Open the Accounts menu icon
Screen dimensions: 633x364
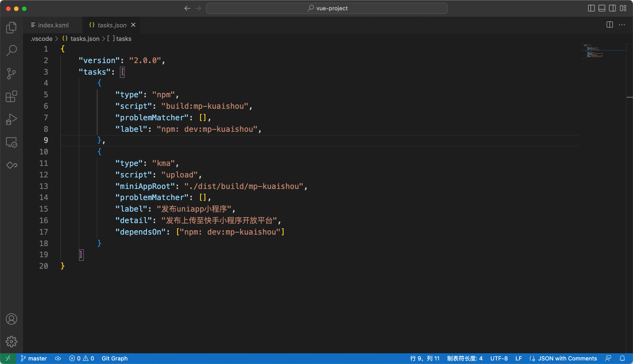12,319
